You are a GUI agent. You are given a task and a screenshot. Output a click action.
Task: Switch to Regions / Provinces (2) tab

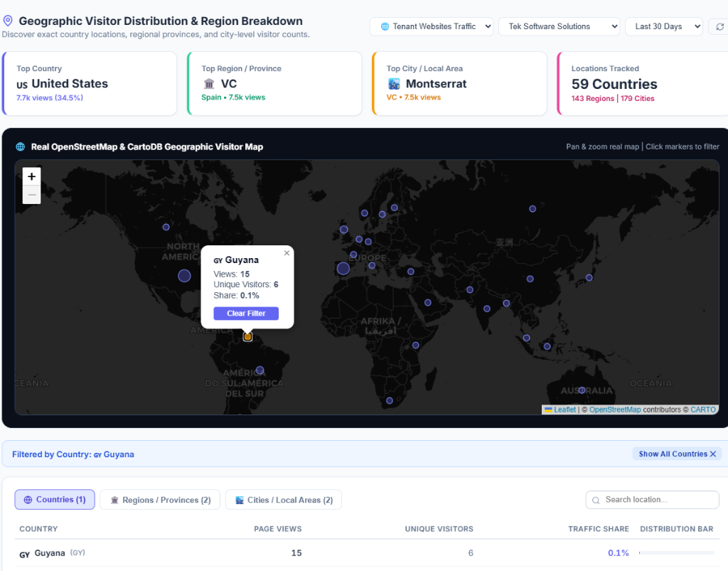point(160,500)
